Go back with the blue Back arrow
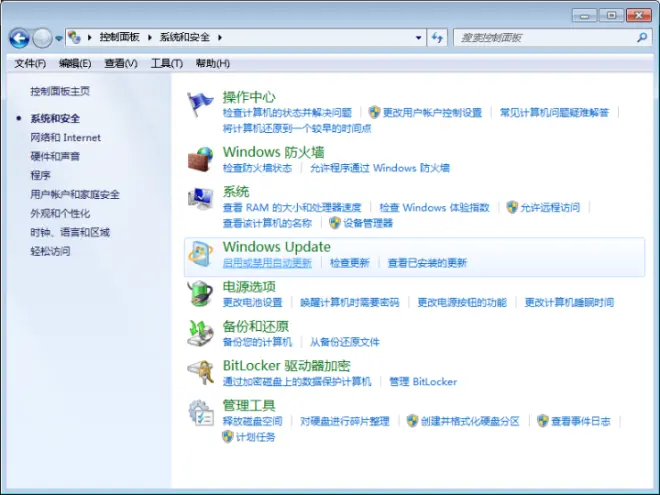 tap(19, 38)
